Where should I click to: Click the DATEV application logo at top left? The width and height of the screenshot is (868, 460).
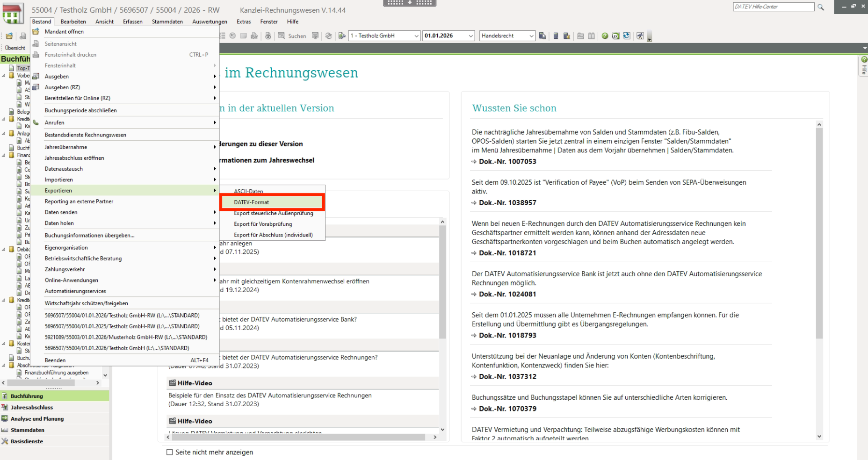[13, 13]
